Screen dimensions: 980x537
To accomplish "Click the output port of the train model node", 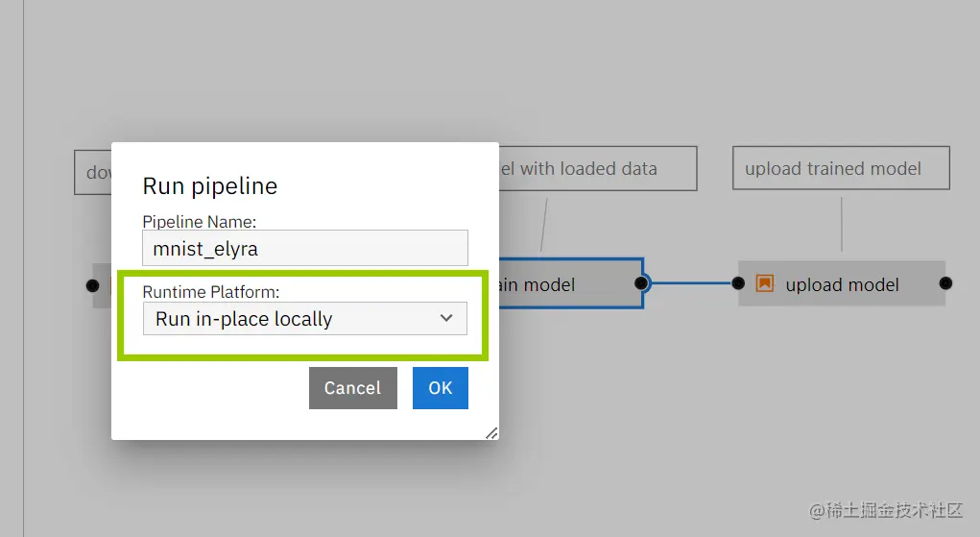I will [642, 283].
